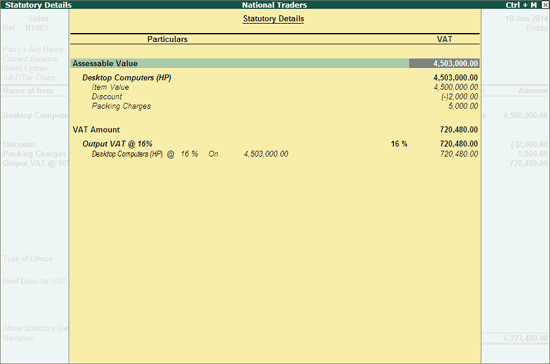This screenshot has width=550, height=364.
Task: Click the Narration field in background voucher
Action: [19, 338]
